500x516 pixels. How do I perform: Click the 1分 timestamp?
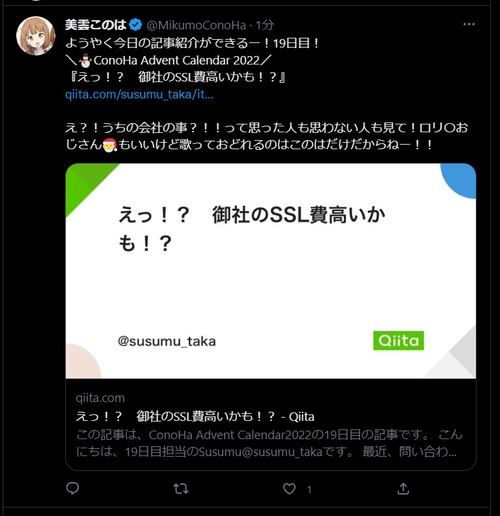265,25
